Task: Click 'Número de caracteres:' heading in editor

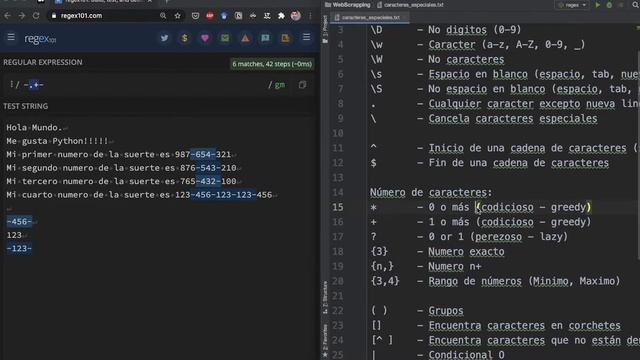Action: pos(431,192)
